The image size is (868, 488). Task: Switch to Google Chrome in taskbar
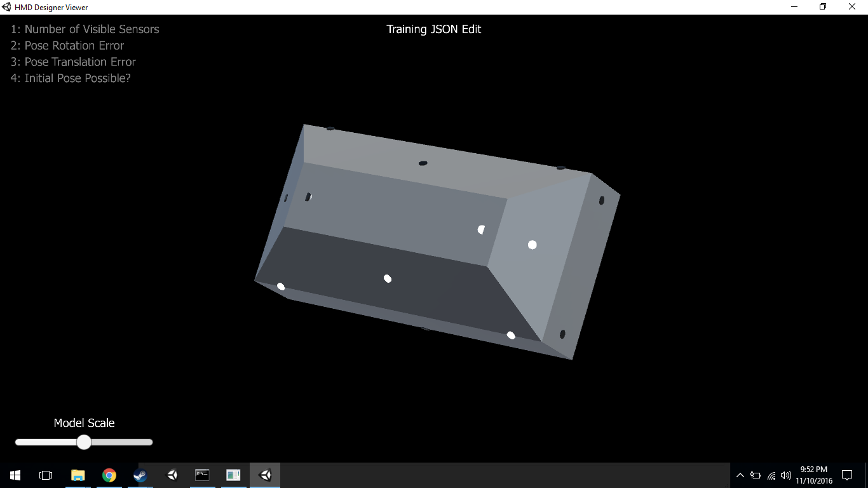click(109, 475)
